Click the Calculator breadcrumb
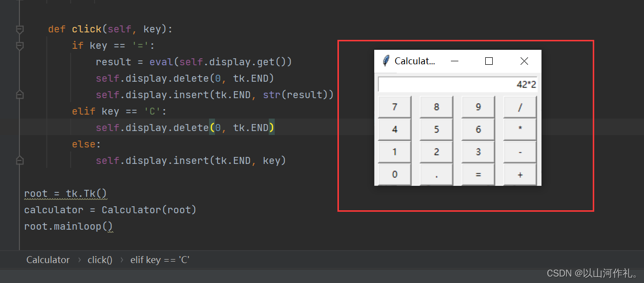 coord(48,260)
